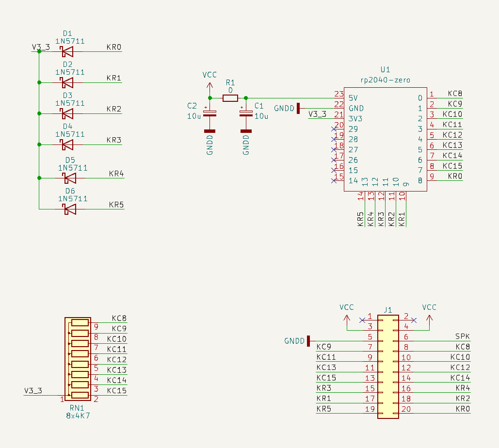Click vertical KR1 label below U1

(402, 219)
